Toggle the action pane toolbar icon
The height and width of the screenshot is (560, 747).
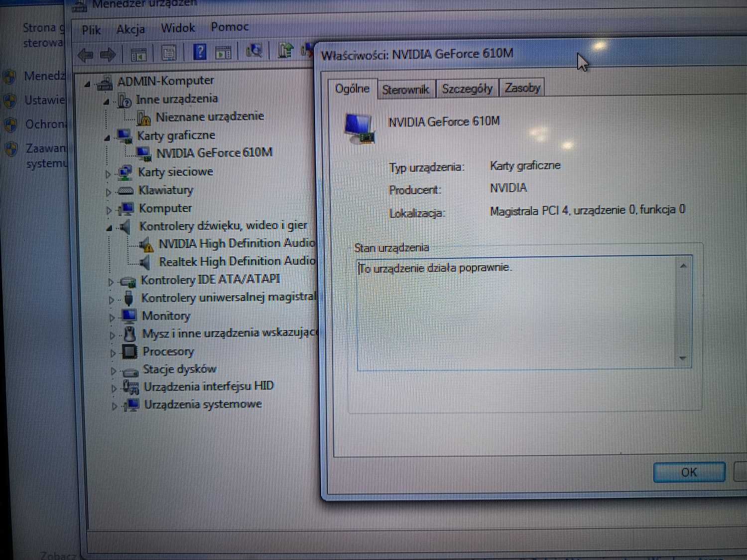tap(224, 51)
